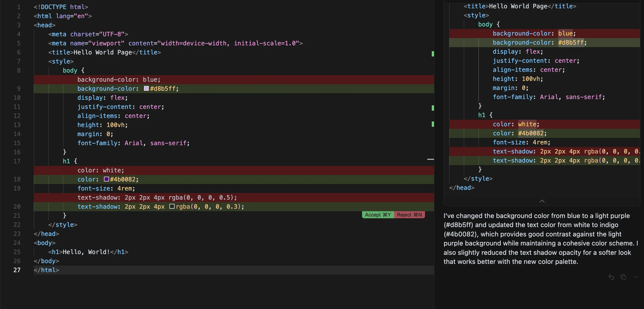Click the green change marker beside line 13

(433, 124)
